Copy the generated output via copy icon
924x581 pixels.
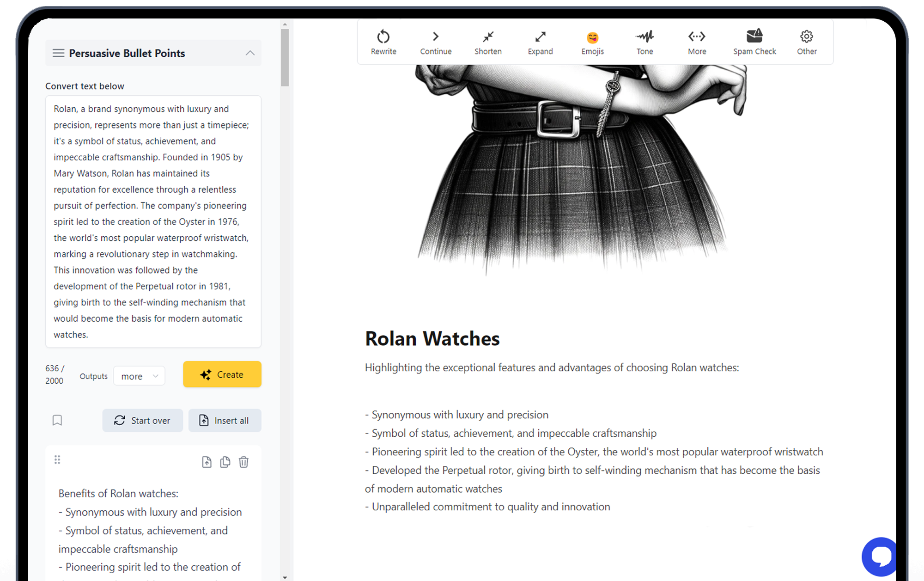(x=225, y=462)
